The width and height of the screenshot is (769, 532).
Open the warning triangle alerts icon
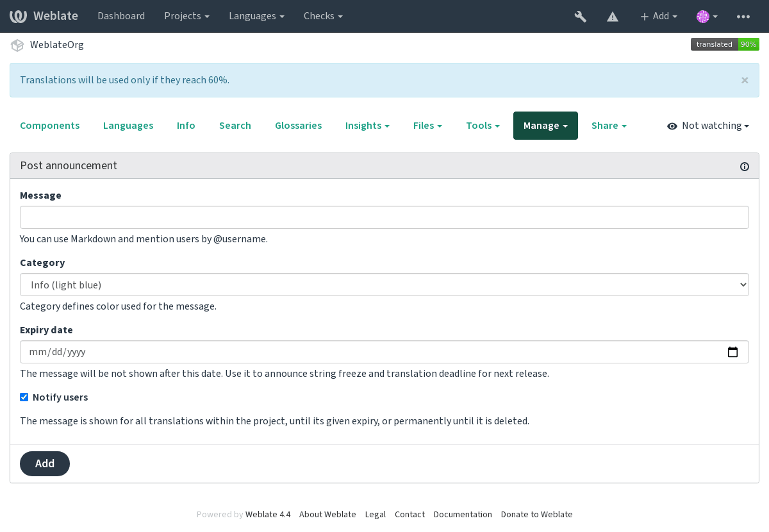(613, 17)
